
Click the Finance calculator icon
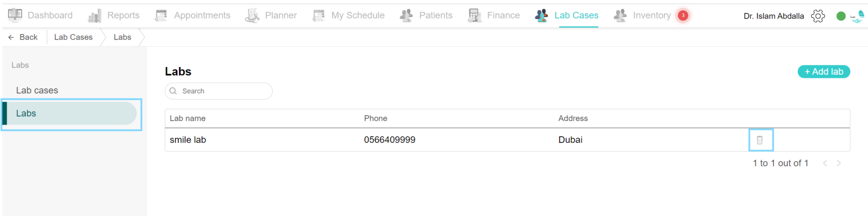point(474,15)
